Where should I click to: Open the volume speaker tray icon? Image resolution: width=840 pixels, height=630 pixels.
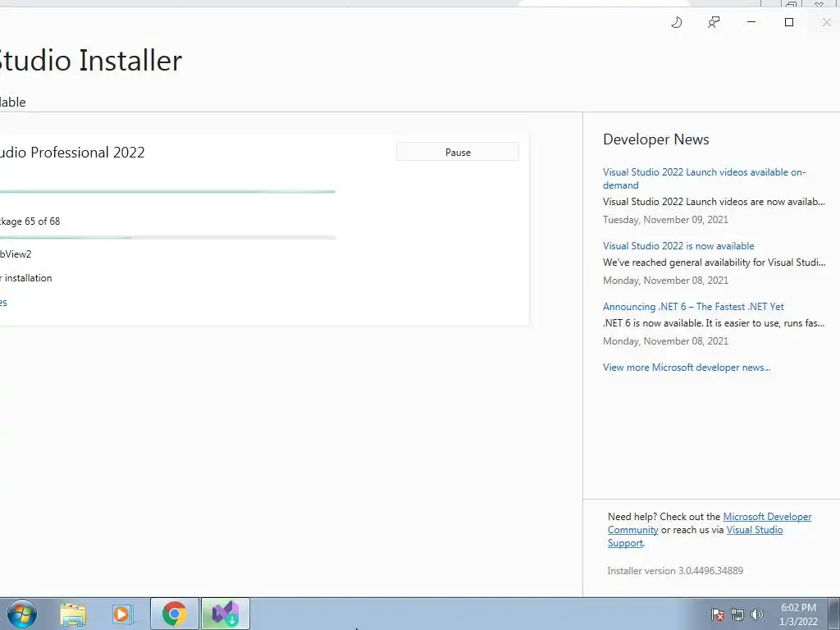tap(756, 614)
